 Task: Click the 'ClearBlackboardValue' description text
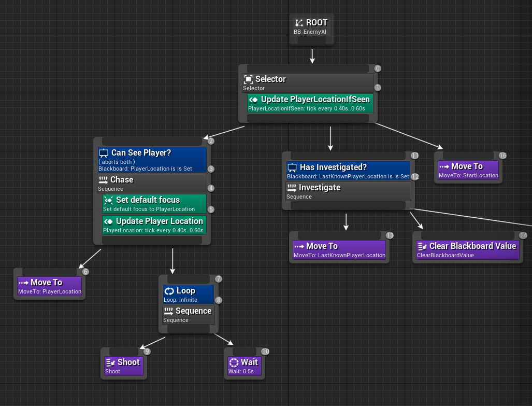(x=445, y=255)
